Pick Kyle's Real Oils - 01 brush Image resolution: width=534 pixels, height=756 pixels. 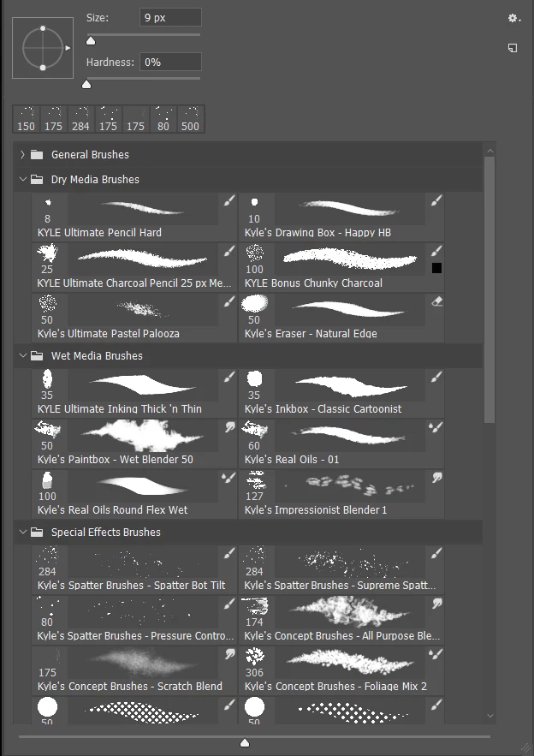coord(341,443)
